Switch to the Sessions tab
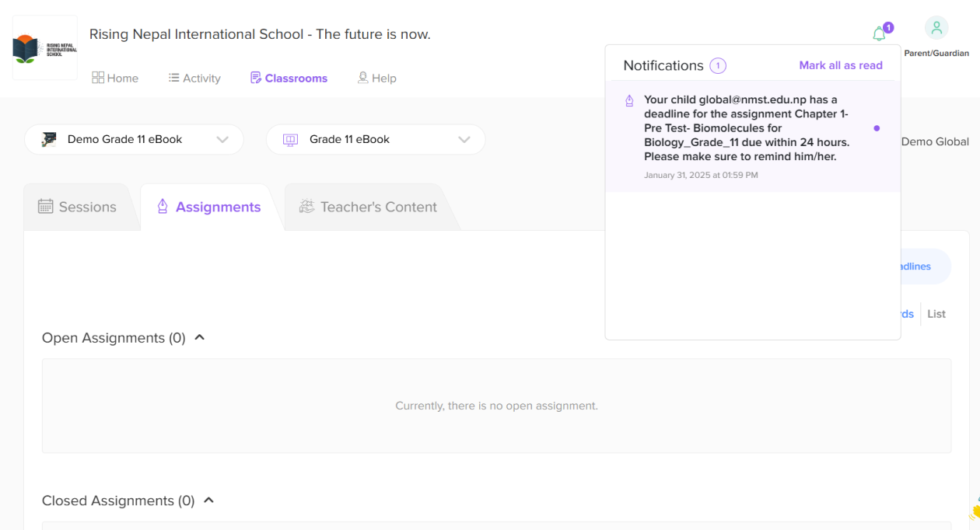The height and width of the screenshot is (530, 980). (x=77, y=207)
